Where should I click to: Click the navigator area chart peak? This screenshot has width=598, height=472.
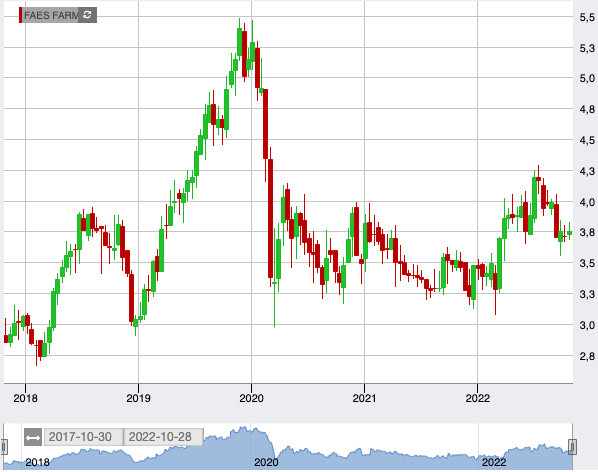(242, 429)
